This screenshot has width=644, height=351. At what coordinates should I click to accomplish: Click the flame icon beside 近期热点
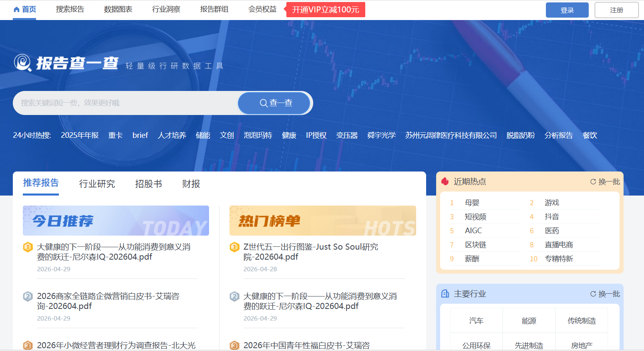tap(445, 182)
